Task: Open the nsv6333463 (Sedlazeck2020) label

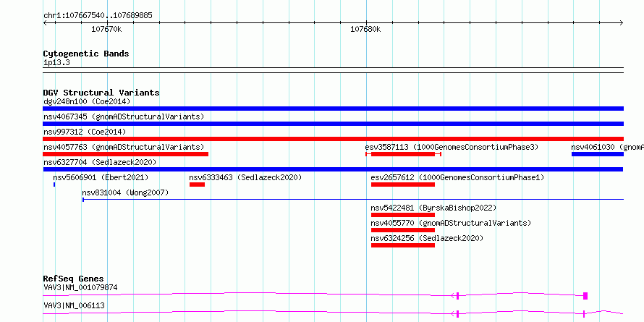Action: pyautogui.click(x=245, y=177)
